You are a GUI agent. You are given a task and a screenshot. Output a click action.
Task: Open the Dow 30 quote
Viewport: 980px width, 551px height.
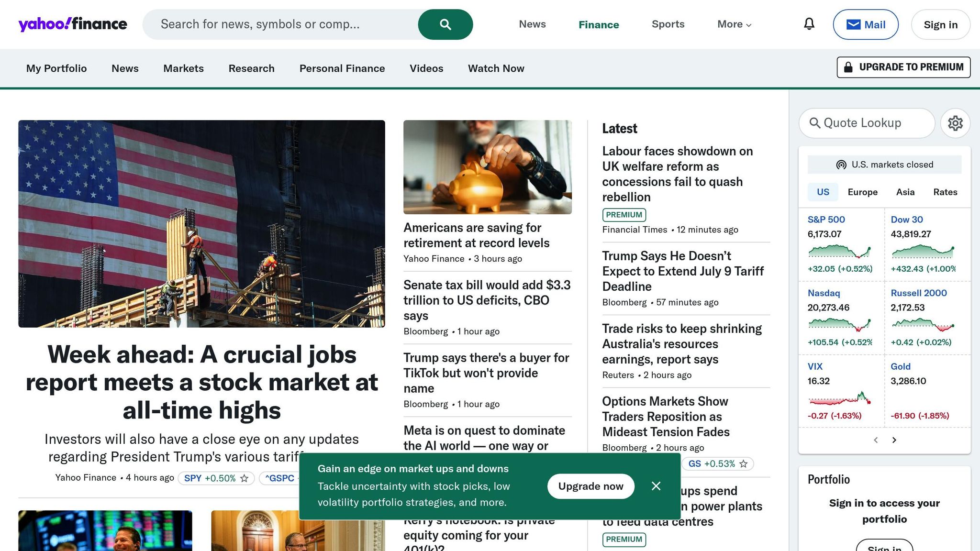pos(906,220)
